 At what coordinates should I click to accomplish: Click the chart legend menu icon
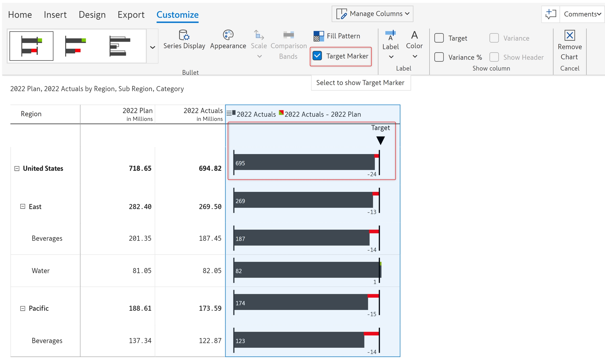coord(229,113)
